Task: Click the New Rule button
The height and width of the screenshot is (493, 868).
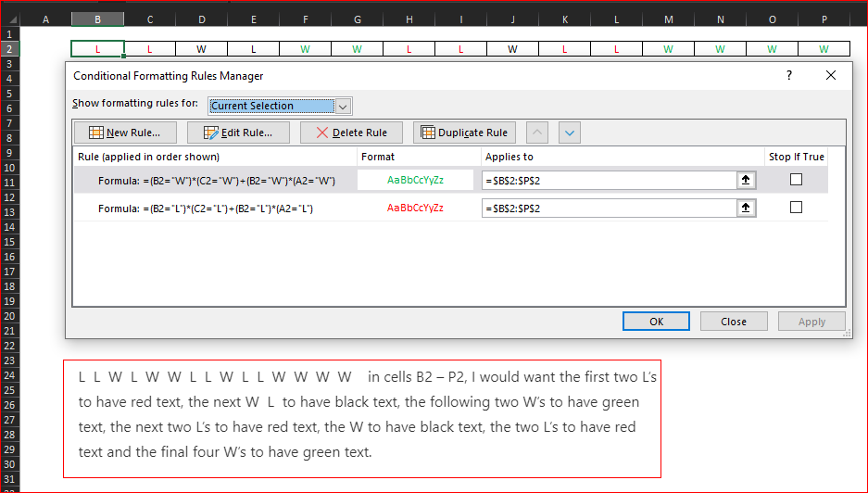Action: pos(125,133)
